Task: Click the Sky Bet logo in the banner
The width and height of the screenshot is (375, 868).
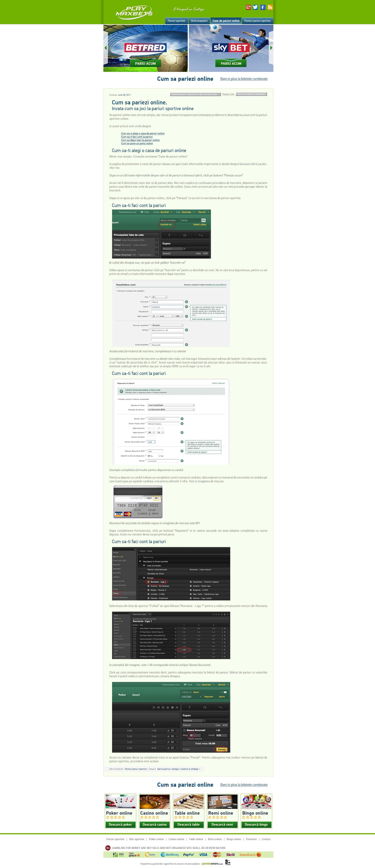Action: (x=231, y=47)
